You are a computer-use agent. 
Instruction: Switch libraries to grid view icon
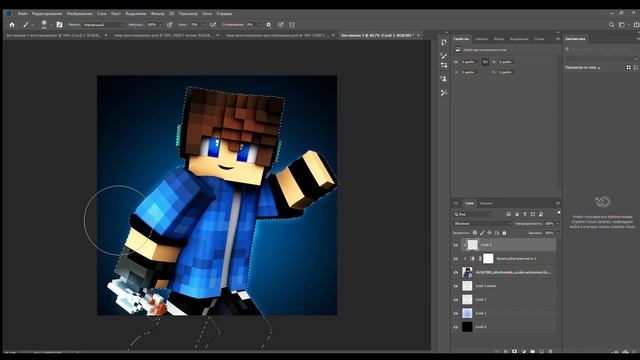629,67
